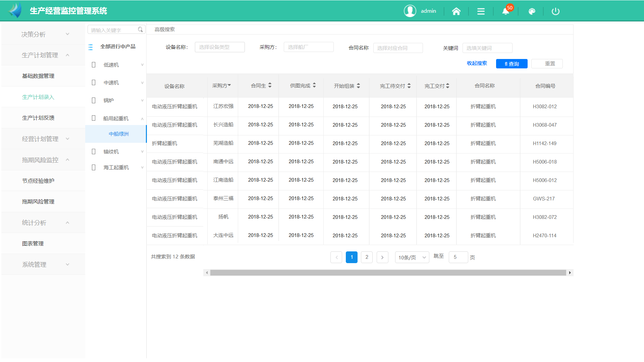Click the horizontal table scrollbar
644x362 pixels.
388,273
